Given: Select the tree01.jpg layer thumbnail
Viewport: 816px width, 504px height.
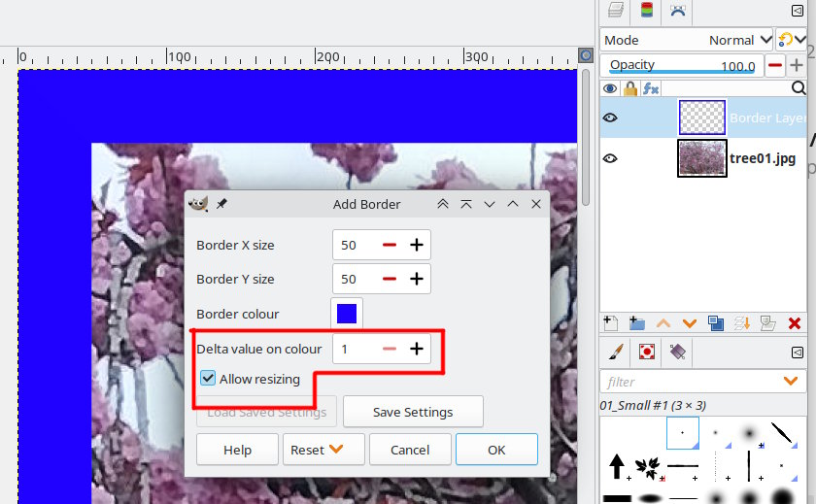Looking at the screenshot, I should [x=702, y=158].
